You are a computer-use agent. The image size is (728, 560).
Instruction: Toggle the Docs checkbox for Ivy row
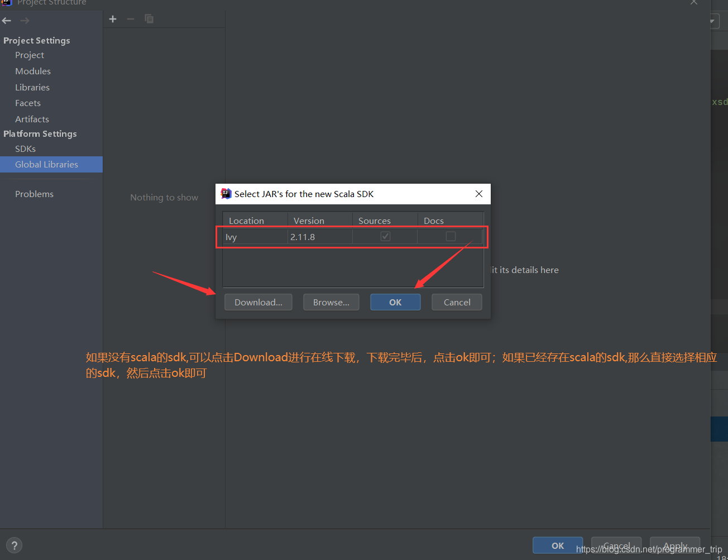tap(451, 237)
